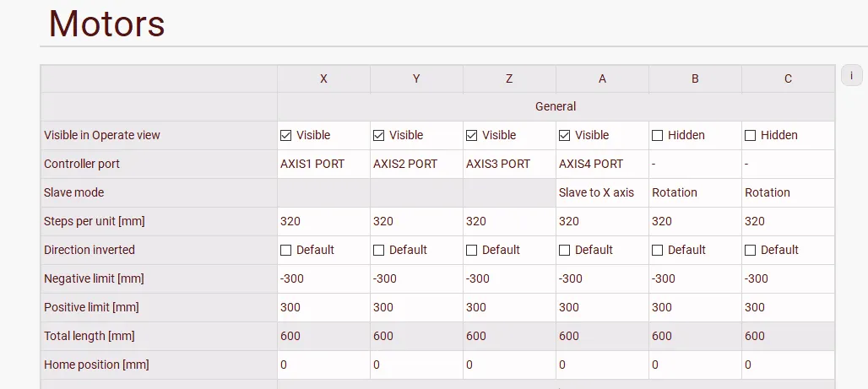868x389 pixels.
Task: Click Total length value for X axis
Action: [x=324, y=337]
